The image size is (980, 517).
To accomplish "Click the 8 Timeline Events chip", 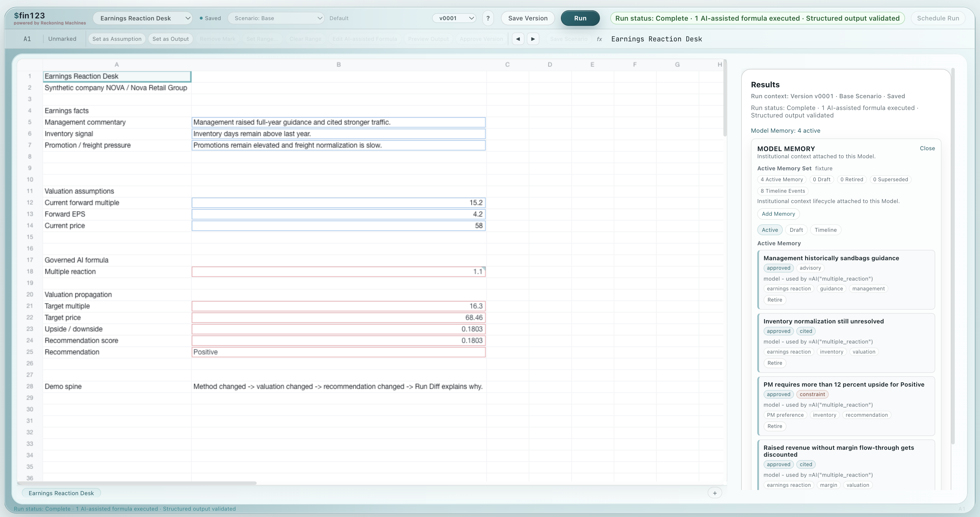I will 783,191.
